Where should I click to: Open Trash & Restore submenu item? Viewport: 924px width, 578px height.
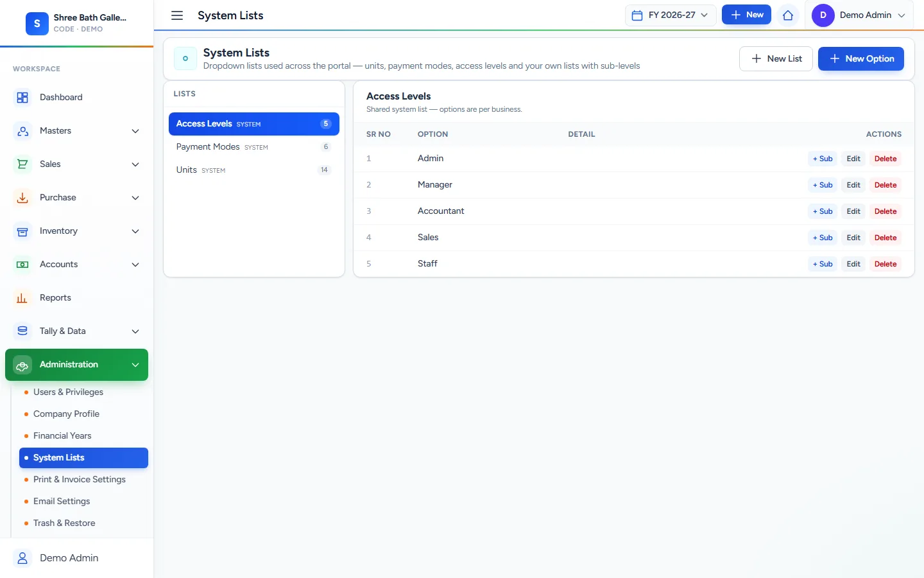pos(83,523)
